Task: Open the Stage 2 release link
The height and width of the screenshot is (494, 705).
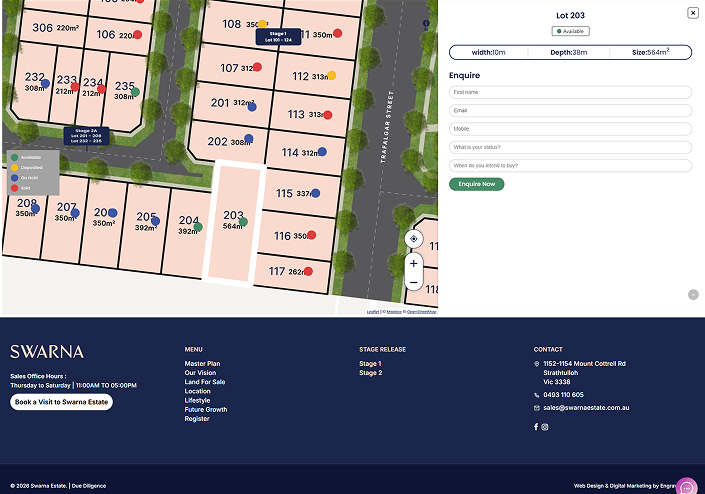Action: point(370,373)
